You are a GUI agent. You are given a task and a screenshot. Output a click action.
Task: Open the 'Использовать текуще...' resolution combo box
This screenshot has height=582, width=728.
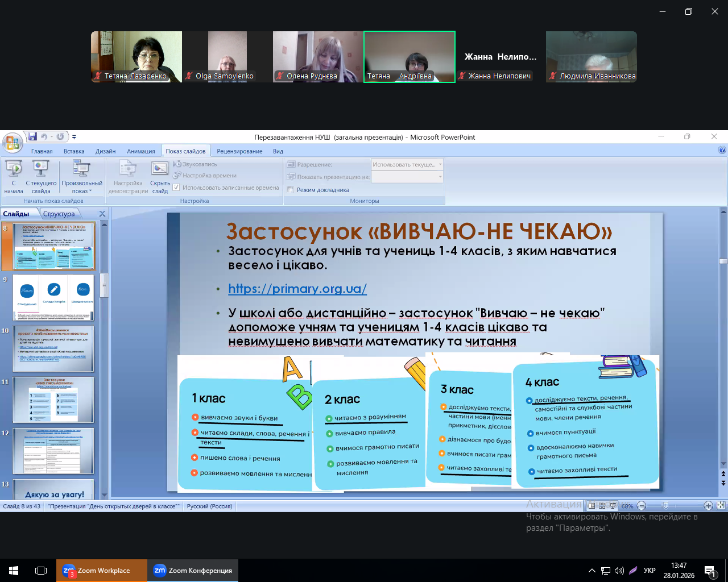pos(407,164)
